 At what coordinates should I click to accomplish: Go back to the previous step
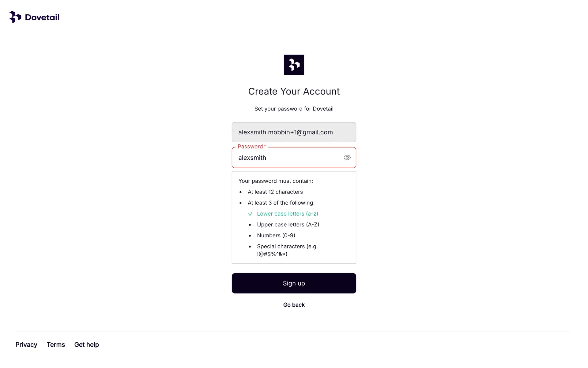coord(294,305)
